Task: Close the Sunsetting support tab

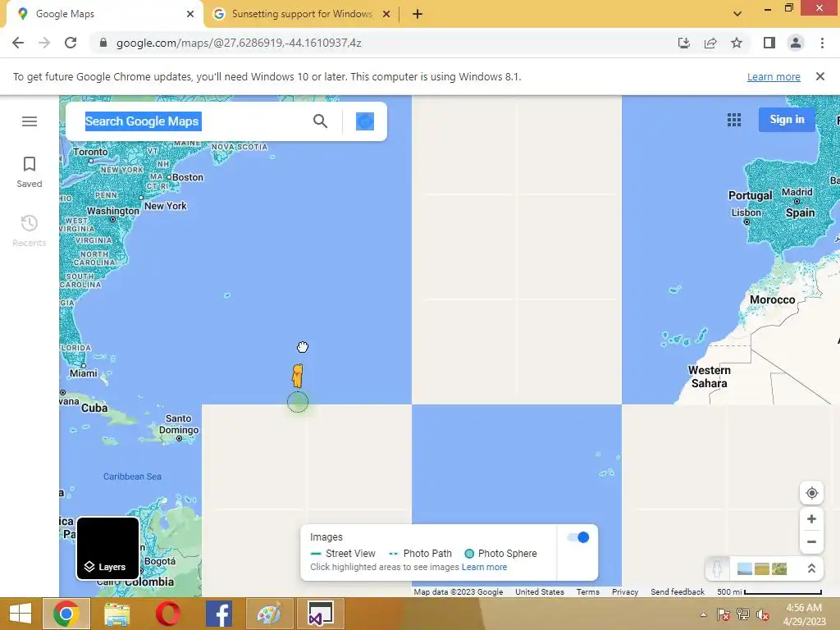Action: (386, 14)
